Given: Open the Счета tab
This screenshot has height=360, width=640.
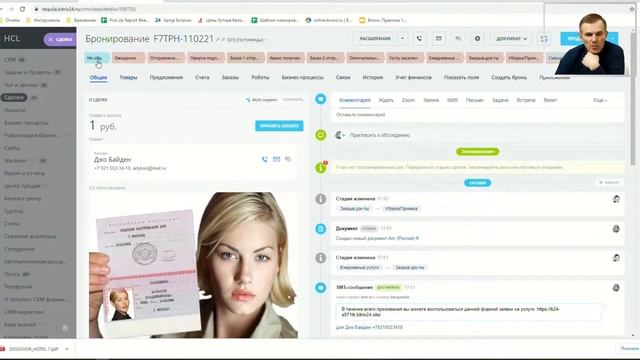Looking at the screenshot, I should click(202, 77).
